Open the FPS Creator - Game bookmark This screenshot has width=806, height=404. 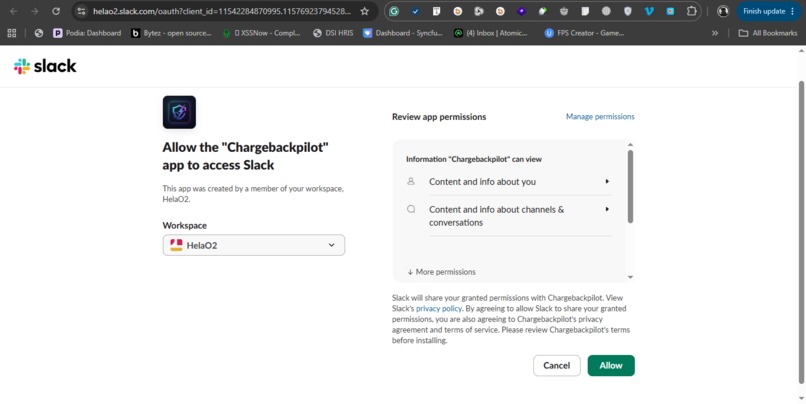[584, 33]
